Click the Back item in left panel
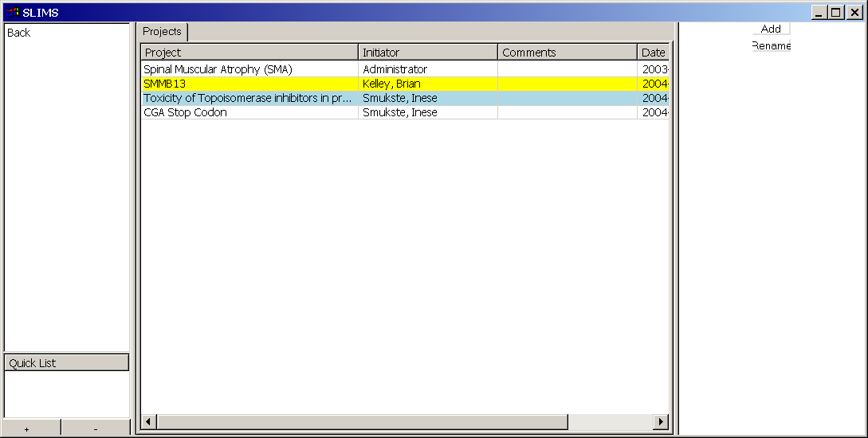Screen dimensions: 868x438 tap(19, 33)
